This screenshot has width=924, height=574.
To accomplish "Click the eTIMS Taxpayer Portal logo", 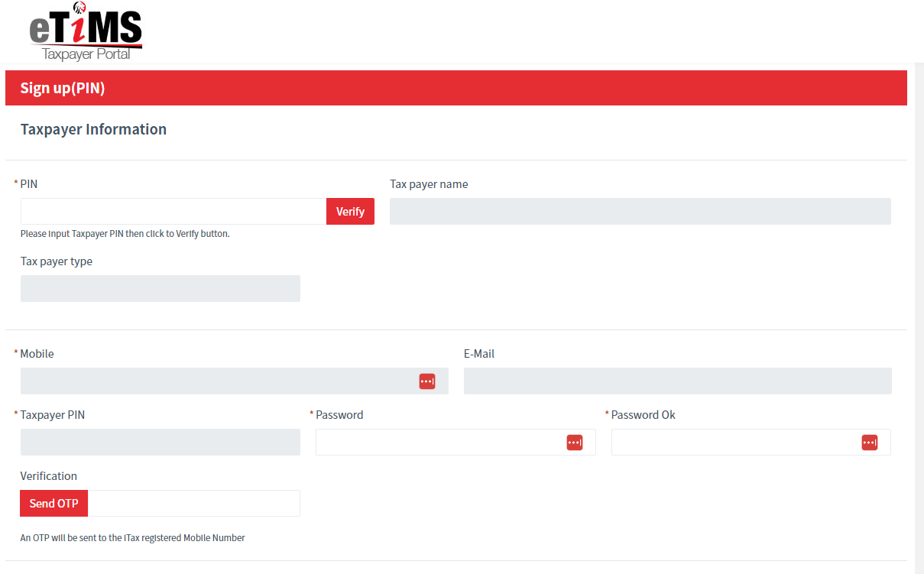I will pos(86,31).
